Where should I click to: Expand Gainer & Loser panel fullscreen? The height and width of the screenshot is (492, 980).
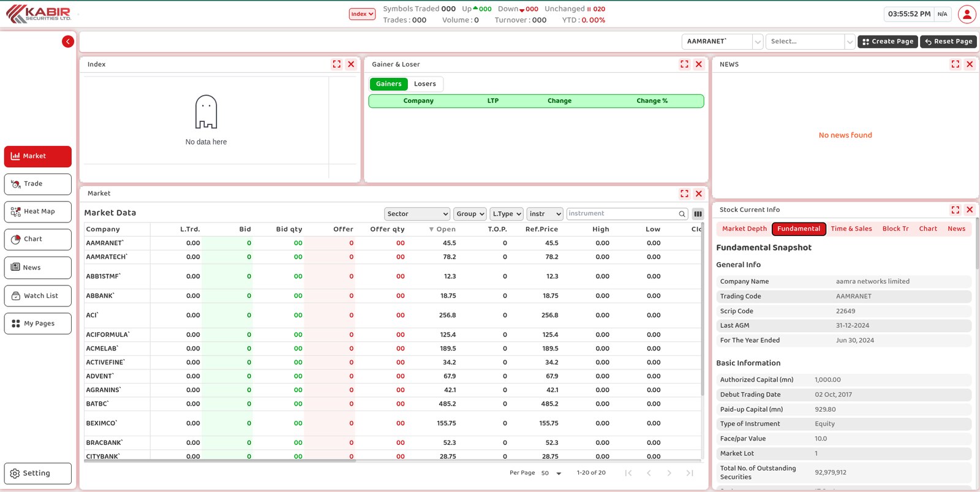point(685,64)
